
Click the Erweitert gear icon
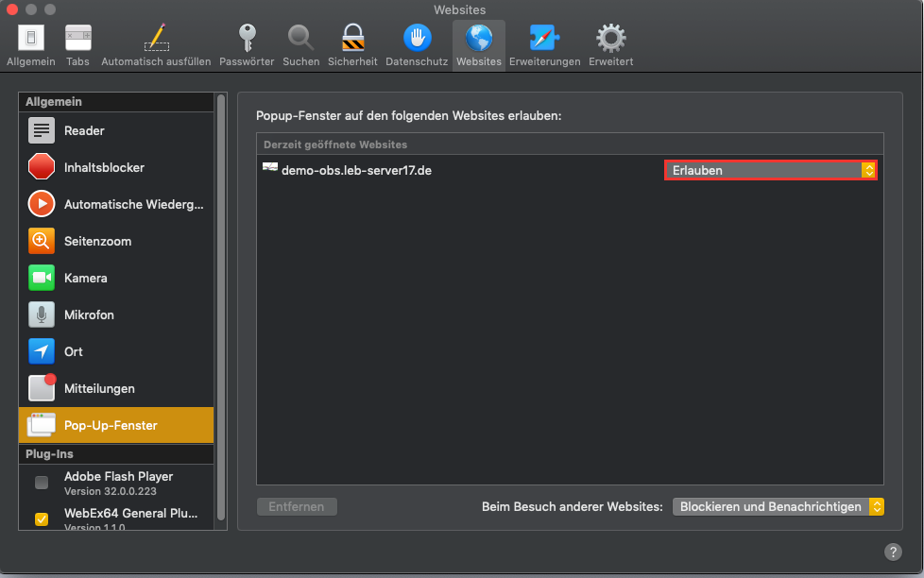point(610,39)
